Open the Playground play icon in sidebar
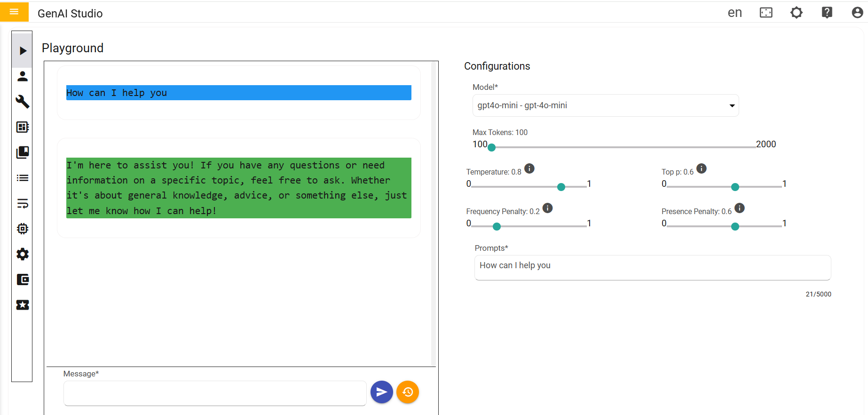 pyautogui.click(x=22, y=50)
